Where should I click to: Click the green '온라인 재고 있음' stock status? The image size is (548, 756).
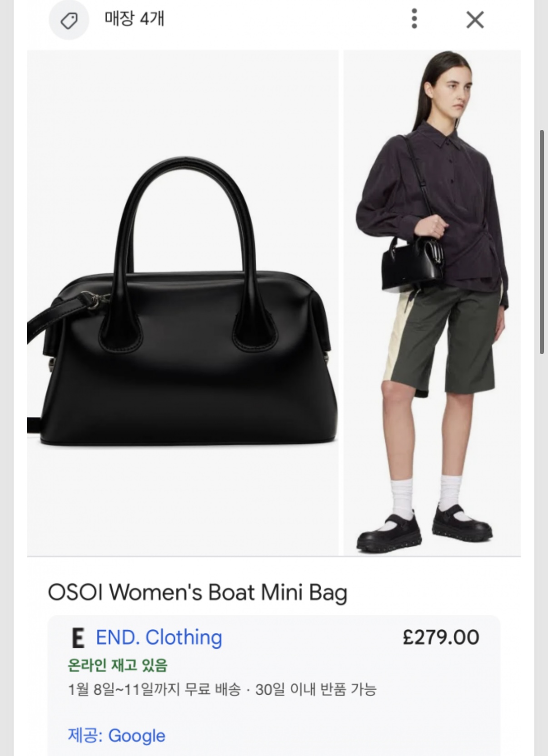pyautogui.click(x=118, y=665)
